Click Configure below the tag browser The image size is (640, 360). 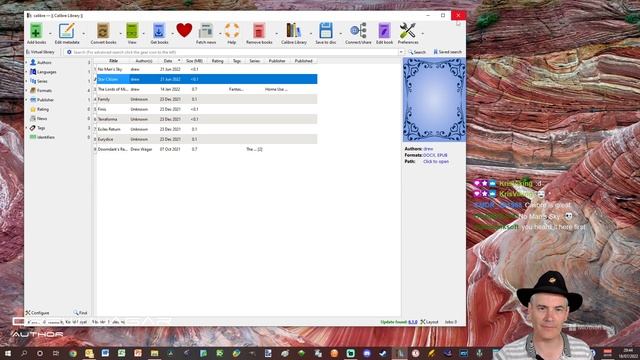(x=37, y=313)
